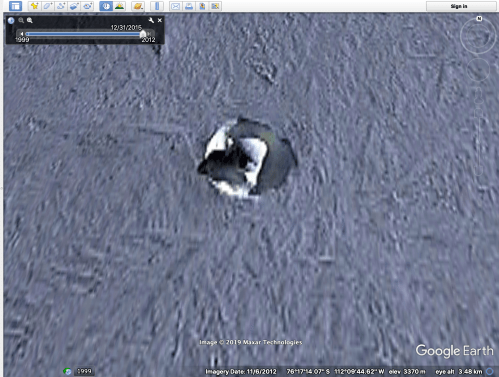The width and height of the screenshot is (499, 377).
Task: Open the planet switcher dropdown
Action: (x=138, y=6)
